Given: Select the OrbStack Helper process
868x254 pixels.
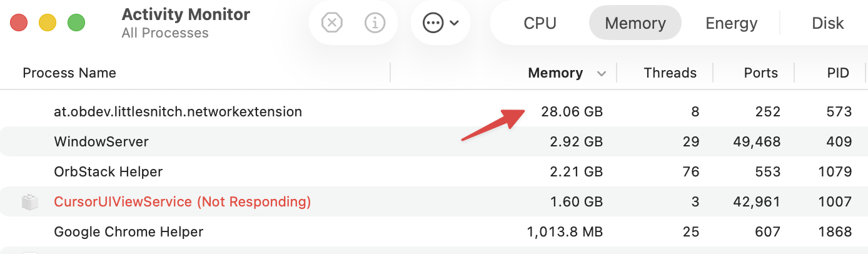Looking at the screenshot, I should [x=434, y=172].
